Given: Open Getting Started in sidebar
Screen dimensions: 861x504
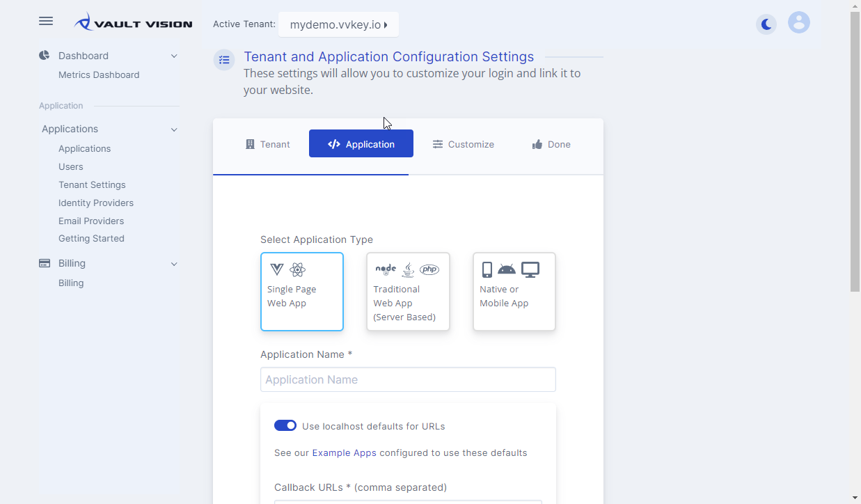Looking at the screenshot, I should [91, 238].
